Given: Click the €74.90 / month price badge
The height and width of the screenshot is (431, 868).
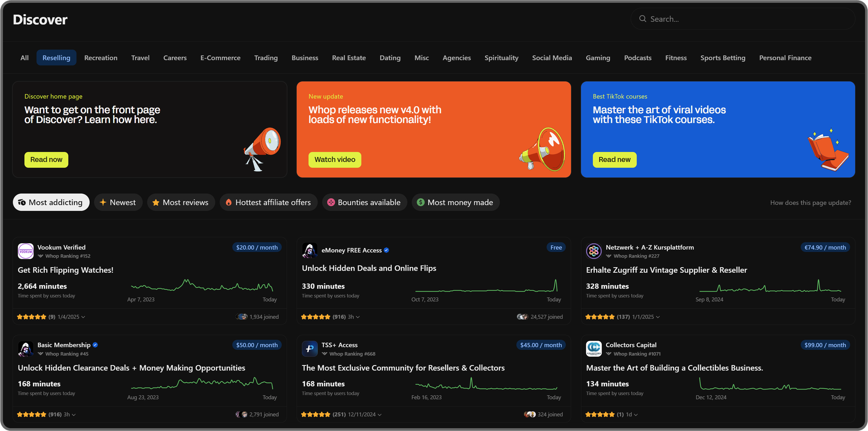Looking at the screenshot, I should 825,248.
